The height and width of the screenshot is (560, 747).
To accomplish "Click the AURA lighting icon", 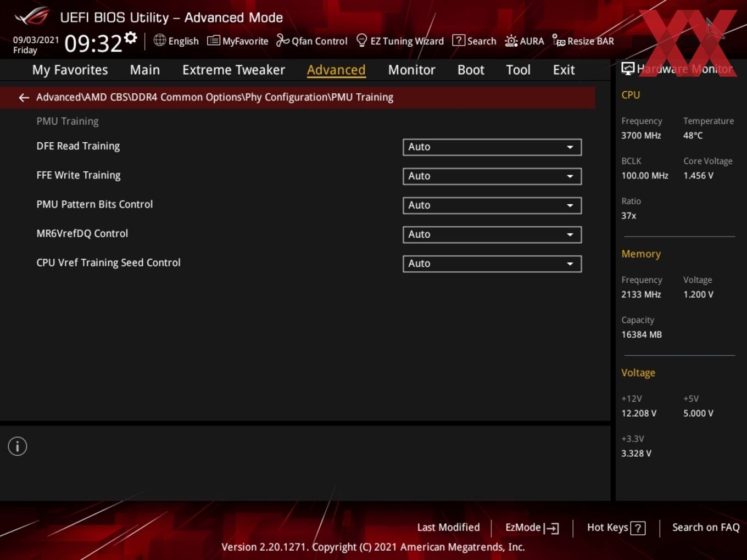I will [511, 41].
